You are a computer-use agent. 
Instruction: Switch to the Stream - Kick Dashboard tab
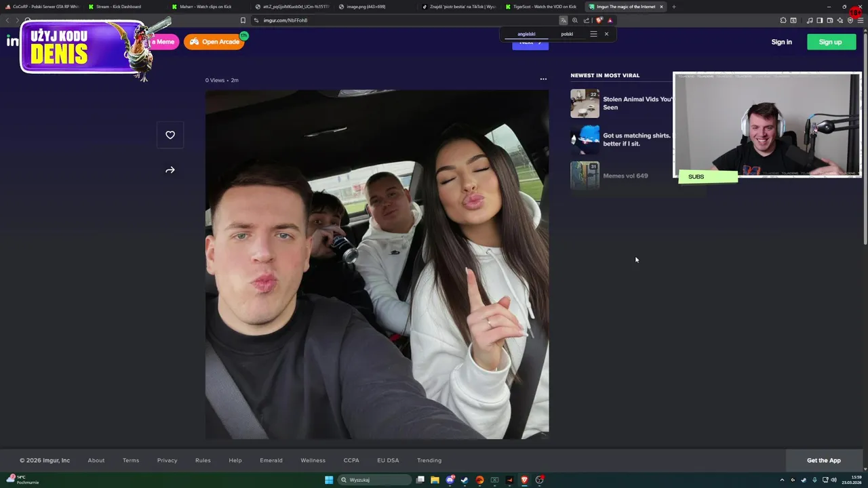pos(125,7)
